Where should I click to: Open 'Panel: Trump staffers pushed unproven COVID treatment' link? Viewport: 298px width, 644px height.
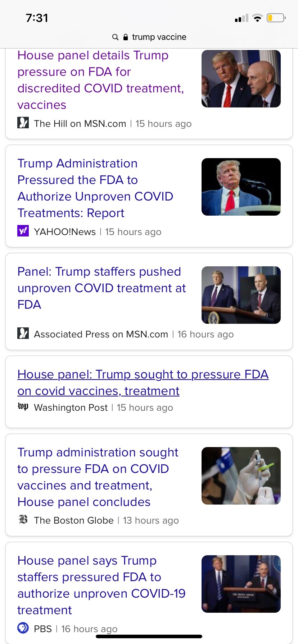pos(102,288)
